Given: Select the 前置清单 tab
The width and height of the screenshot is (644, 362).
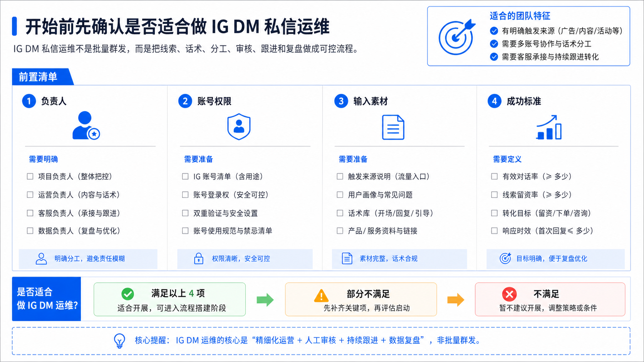Looking at the screenshot, I should pyautogui.click(x=42, y=77).
